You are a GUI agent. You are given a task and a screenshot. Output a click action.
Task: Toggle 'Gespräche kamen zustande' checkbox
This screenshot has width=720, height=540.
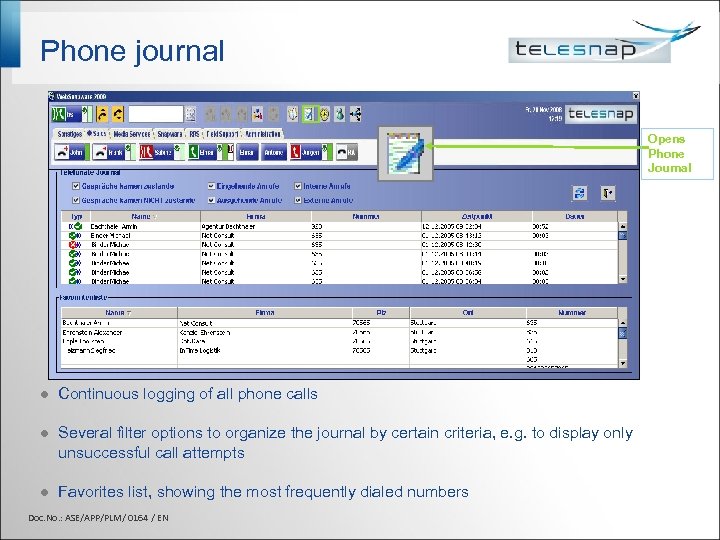(x=76, y=186)
